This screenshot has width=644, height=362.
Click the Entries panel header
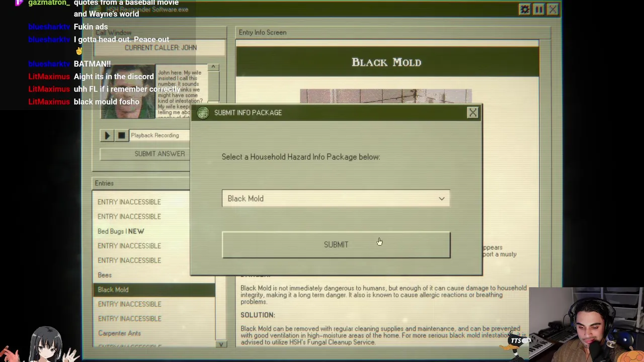(104, 184)
